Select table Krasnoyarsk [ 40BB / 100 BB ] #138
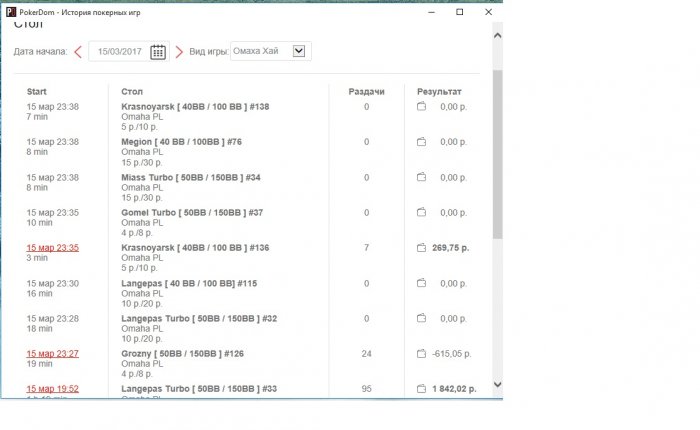This screenshot has height=430, width=700. [195, 107]
